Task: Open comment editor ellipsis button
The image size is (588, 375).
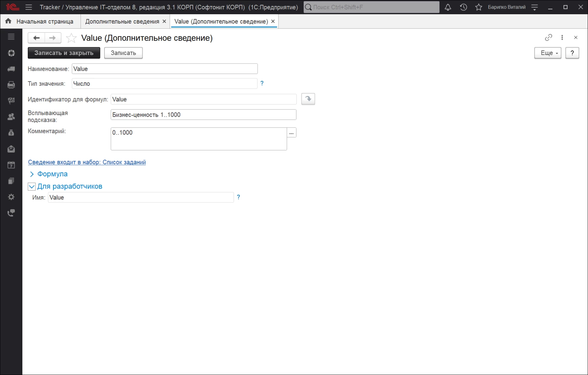Action: (x=292, y=133)
